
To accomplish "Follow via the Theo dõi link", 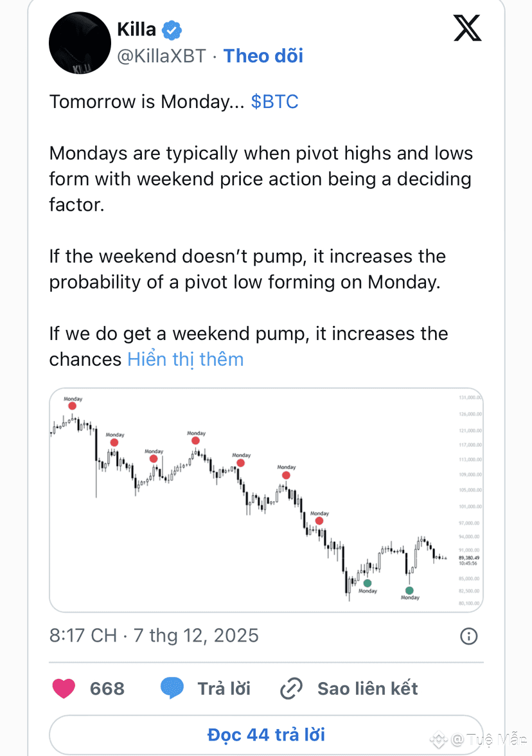I will click(263, 57).
